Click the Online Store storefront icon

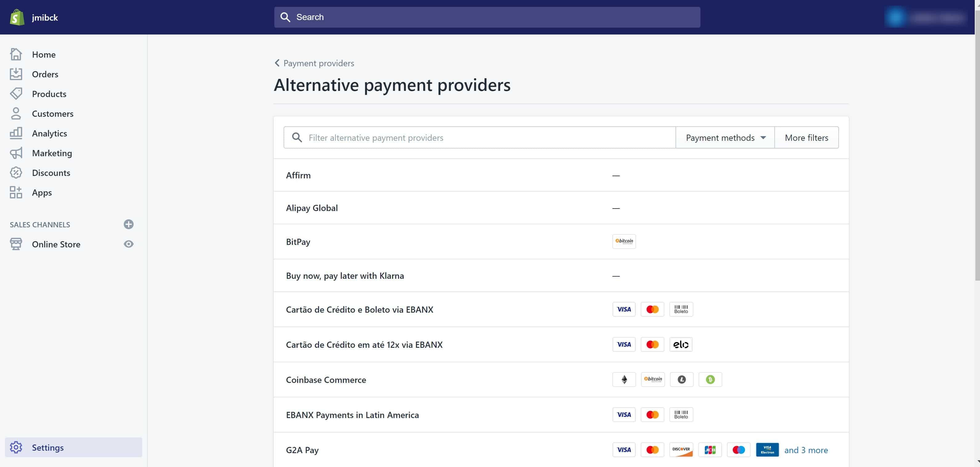point(16,244)
